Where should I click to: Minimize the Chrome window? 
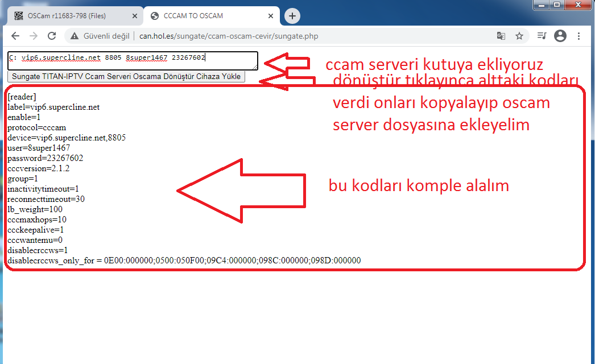542,5
